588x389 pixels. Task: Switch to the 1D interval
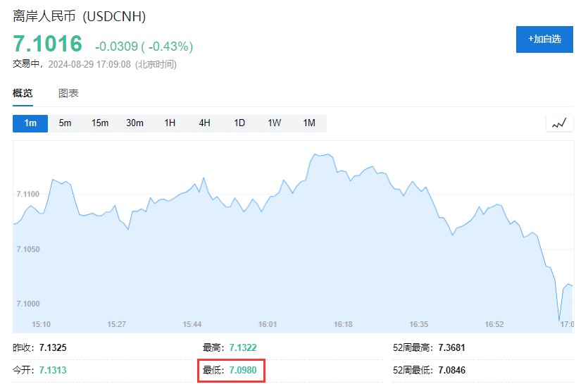[239, 123]
